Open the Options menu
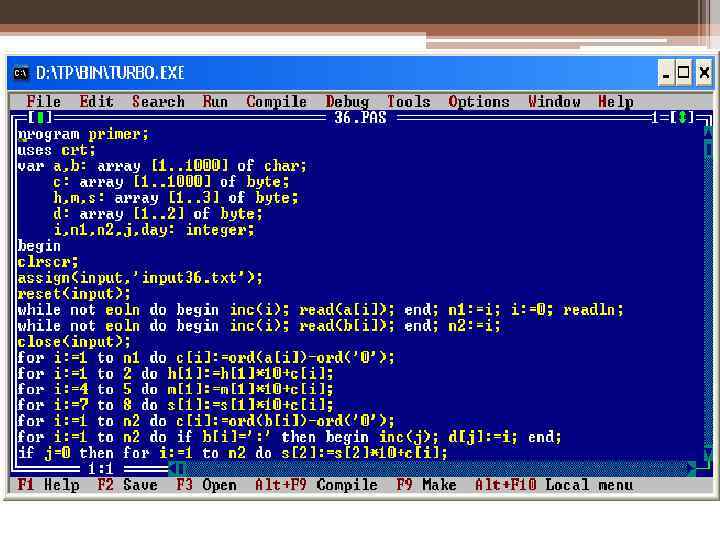Image resolution: width=720 pixels, height=540 pixels. (x=479, y=101)
